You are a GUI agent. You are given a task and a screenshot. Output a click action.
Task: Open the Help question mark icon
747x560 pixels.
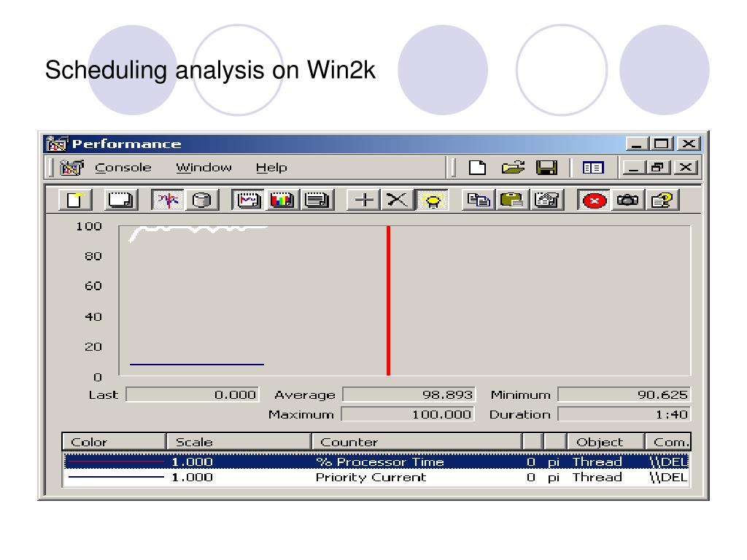(x=662, y=200)
